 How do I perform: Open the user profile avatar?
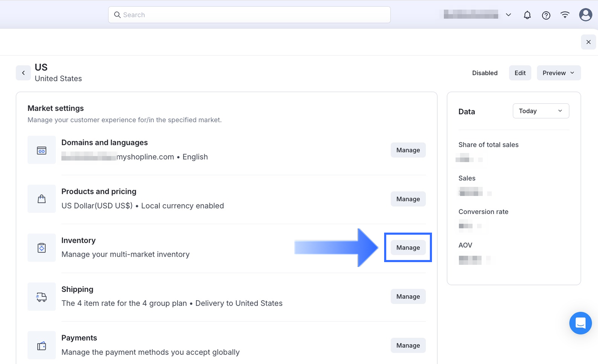pyautogui.click(x=585, y=15)
